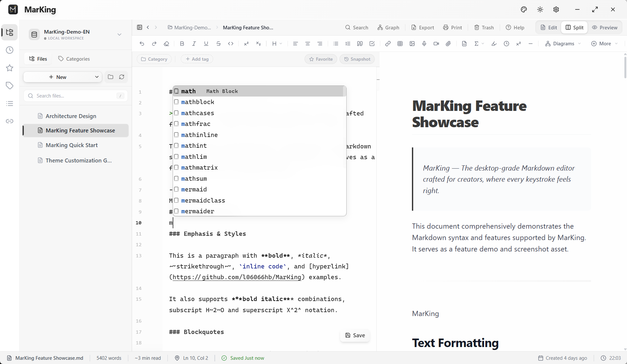Open the math formula sigma dropdown

click(479, 44)
